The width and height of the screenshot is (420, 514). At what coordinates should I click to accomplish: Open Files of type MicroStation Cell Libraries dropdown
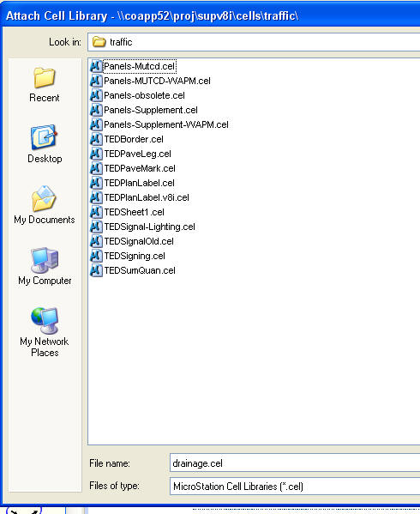pyautogui.click(x=295, y=487)
